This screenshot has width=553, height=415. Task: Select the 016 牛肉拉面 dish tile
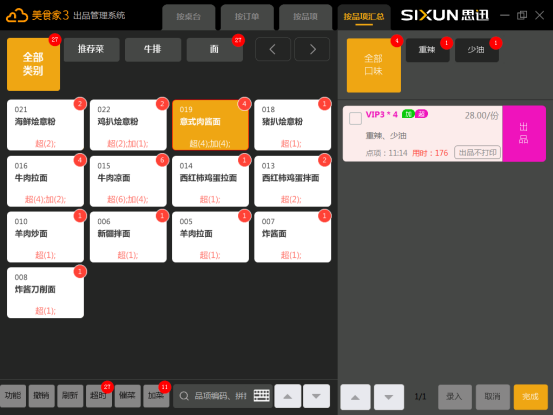point(45,181)
